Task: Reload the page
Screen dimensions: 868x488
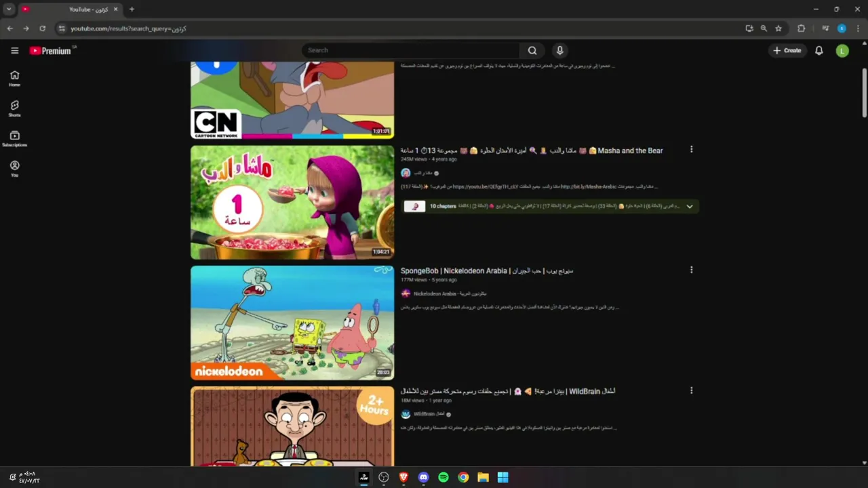Action: (x=42, y=28)
